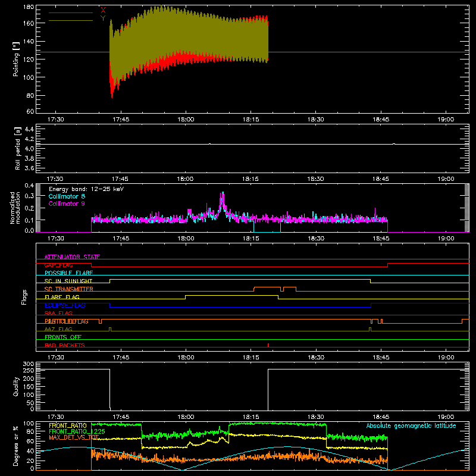Click the red BAD_PACKETS spike marker
This screenshot has height=476, width=476.
pyautogui.click(x=268, y=345)
